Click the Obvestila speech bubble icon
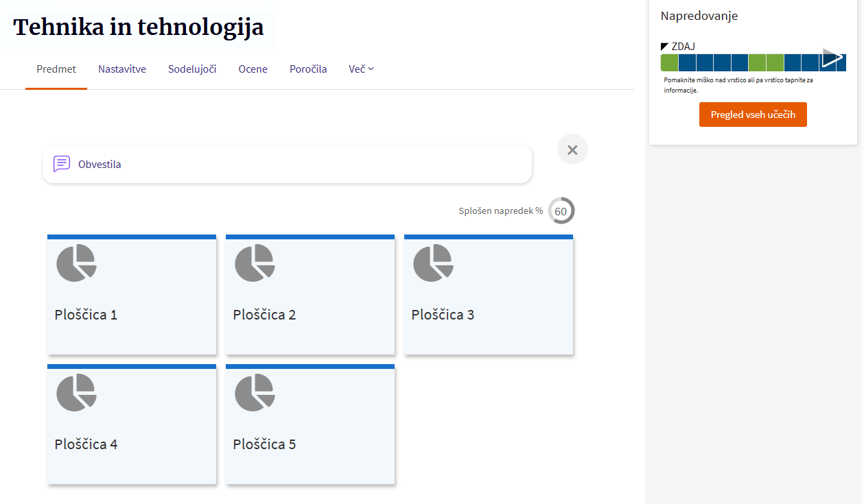 [x=62, y=164]
